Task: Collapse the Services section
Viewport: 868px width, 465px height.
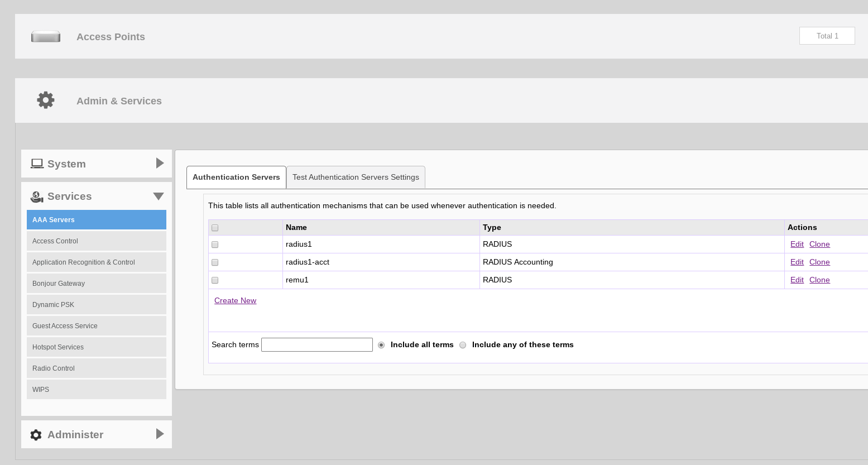Action: tap(158, 196)
